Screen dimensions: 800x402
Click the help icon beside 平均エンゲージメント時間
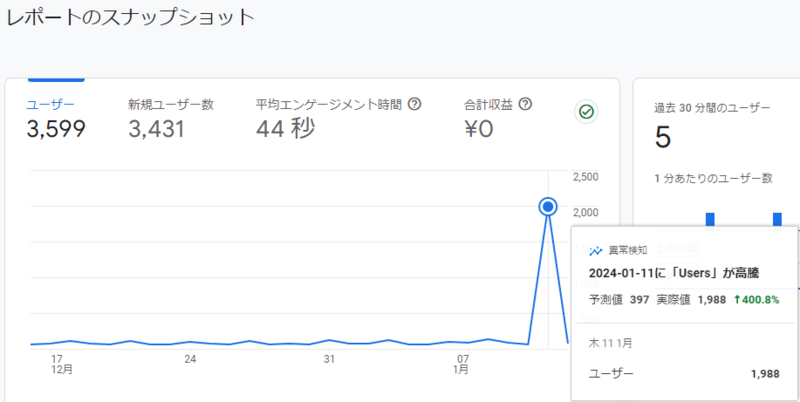(415, 105)
